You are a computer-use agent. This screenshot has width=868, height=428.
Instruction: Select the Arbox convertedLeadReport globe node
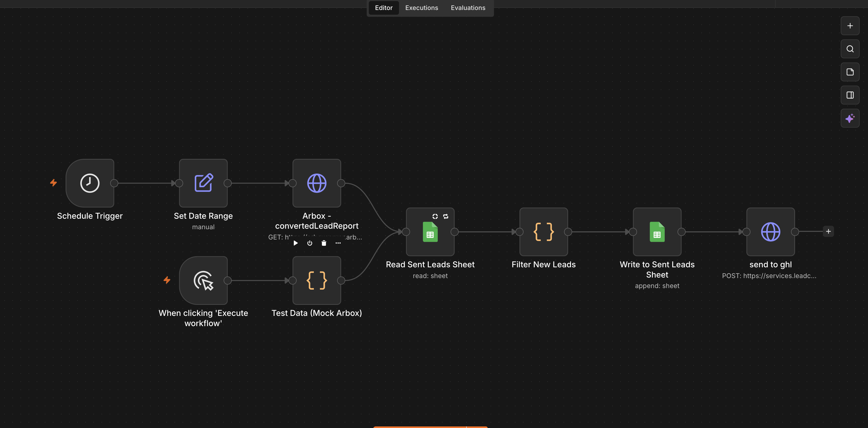pyautogui.click(x=317, y=183)
